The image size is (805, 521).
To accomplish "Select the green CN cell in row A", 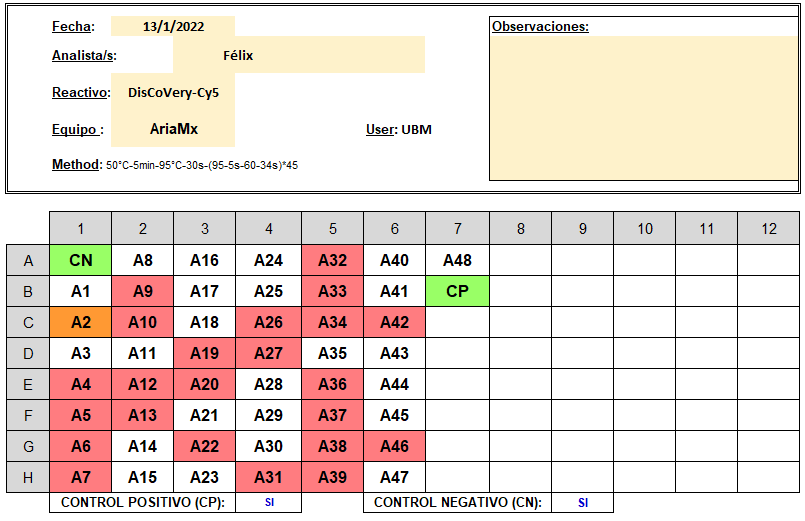I will point(81,260).
